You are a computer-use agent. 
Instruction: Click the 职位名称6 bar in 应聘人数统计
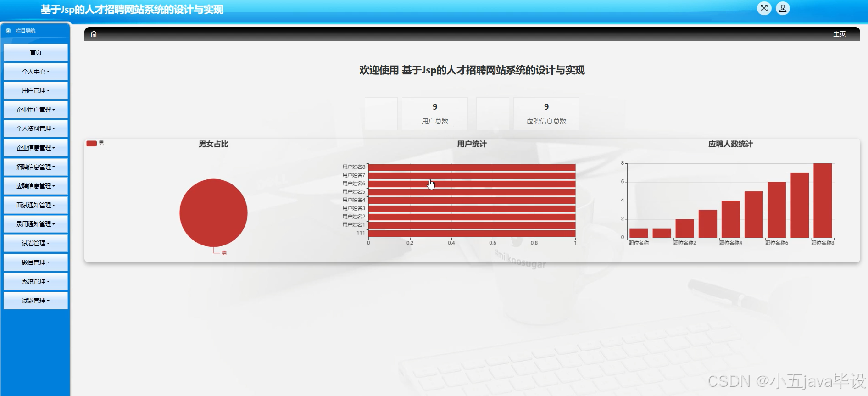click(777, 210)
